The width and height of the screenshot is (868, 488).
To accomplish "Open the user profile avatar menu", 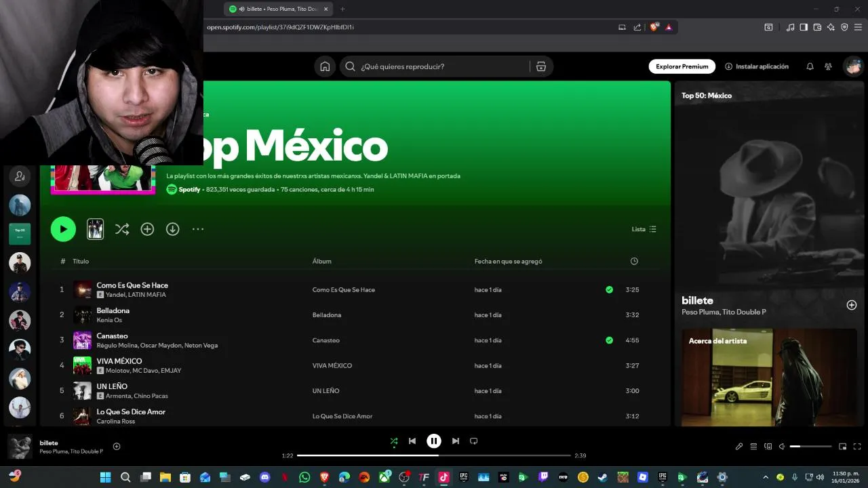I will (x=852, y=66).
